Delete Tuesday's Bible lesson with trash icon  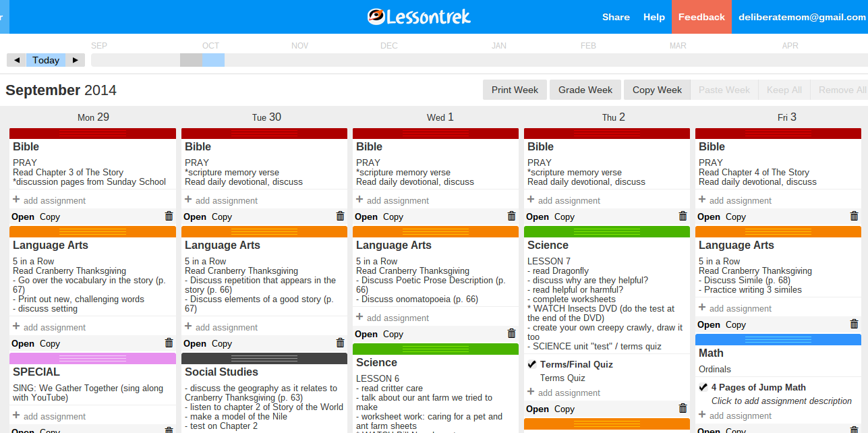tap(340, 216)
